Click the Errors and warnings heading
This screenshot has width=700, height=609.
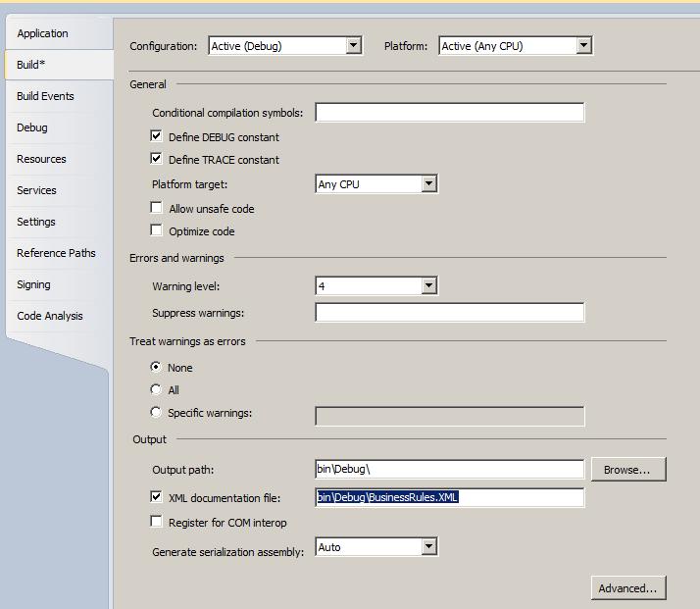pyautogui.click(x=176, y=258)
